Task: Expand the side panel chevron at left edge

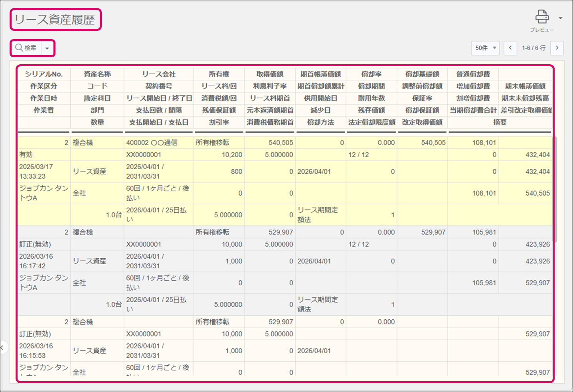Action: point(2,348)
